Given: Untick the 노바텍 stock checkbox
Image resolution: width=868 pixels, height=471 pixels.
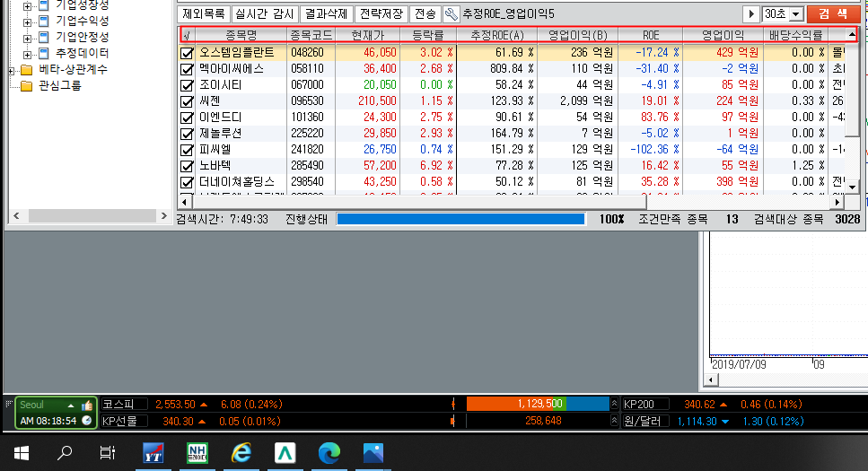Looking at the screenshot, I should [187, 166].
